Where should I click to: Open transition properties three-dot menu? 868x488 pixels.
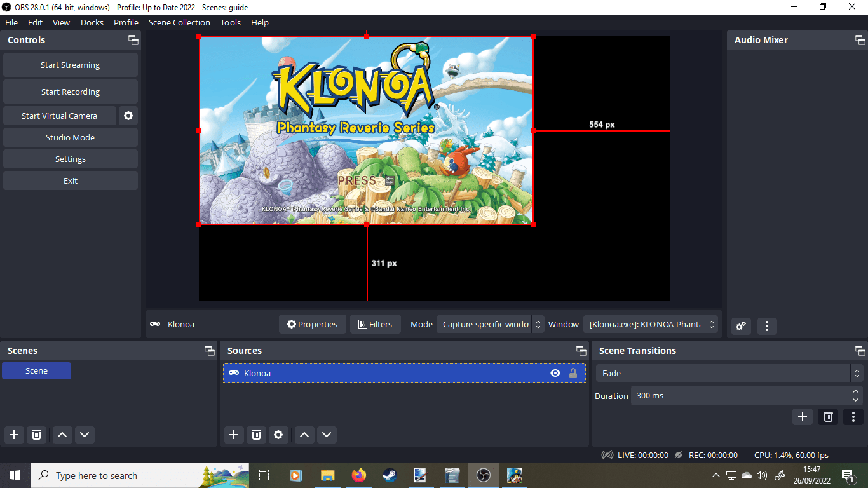pos(853,417)
